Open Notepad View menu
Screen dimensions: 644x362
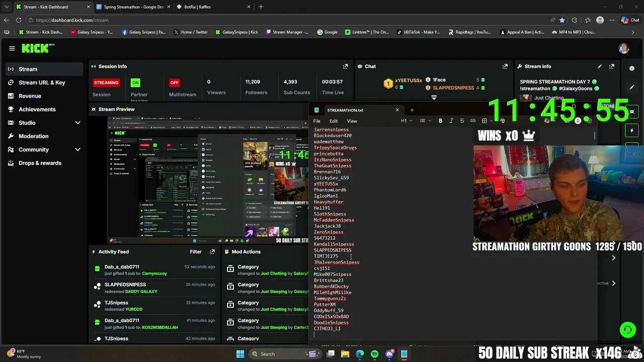352,121
